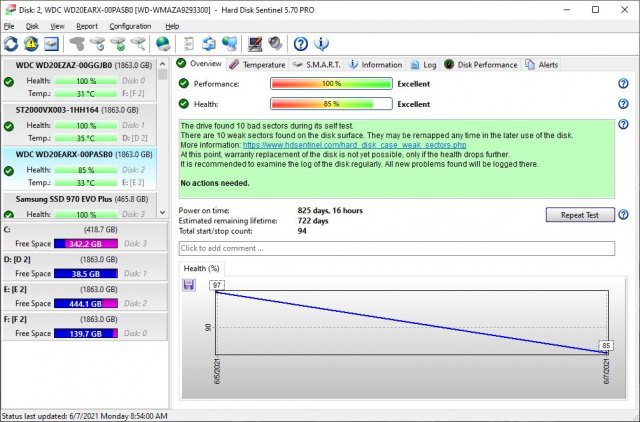Click the yellow warning triangle toolbar icon
Image resolution: width=640 pixels, height=422 pixels.
point(30,44)
